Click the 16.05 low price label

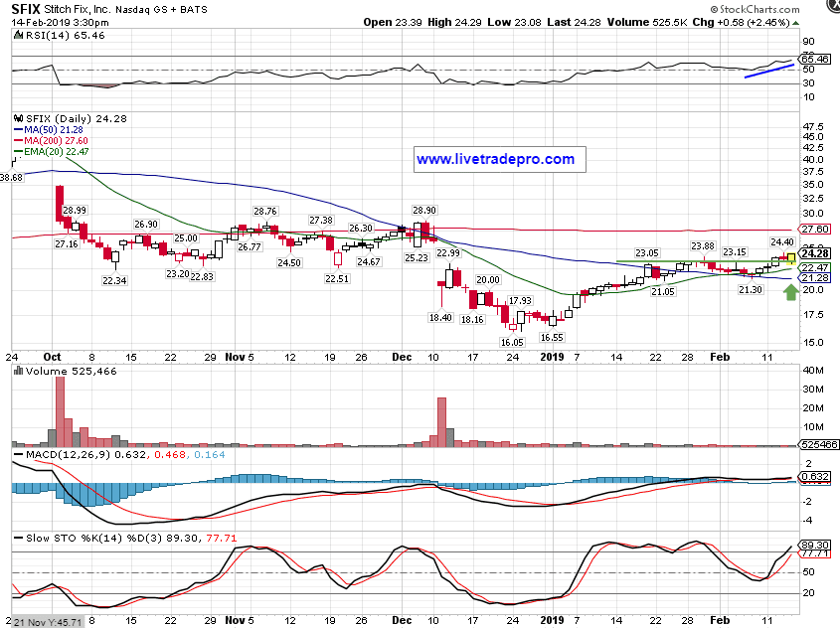[x=511, y=342]
